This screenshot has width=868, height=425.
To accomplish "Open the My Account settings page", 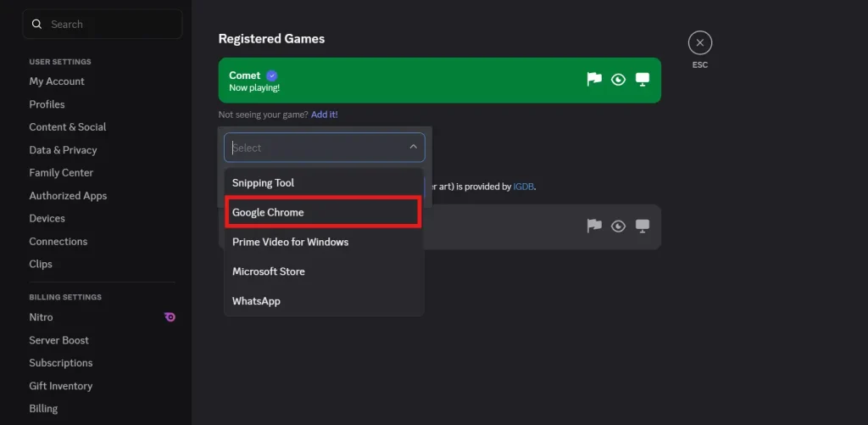I will (x=57, y=81).
